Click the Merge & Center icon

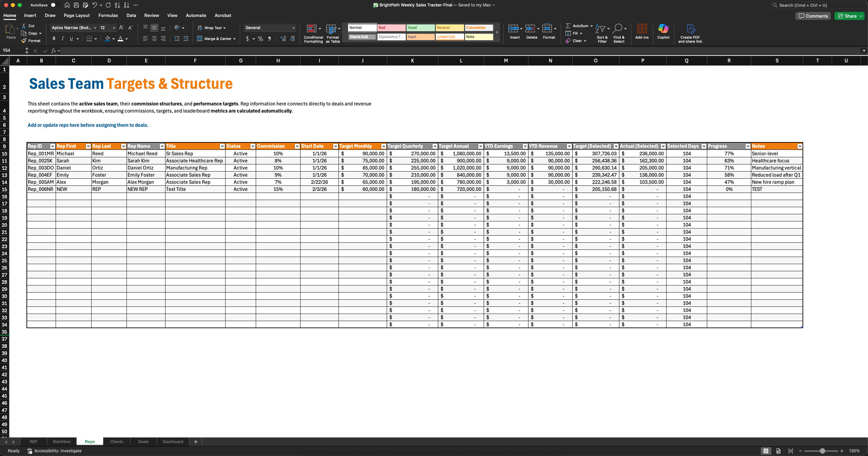(x=200, y=39)
